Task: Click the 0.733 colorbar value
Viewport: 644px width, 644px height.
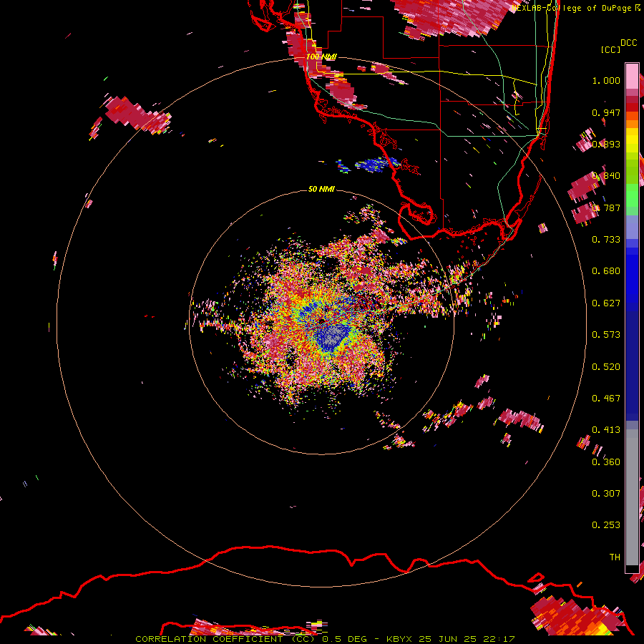Action: pos(606,240)
